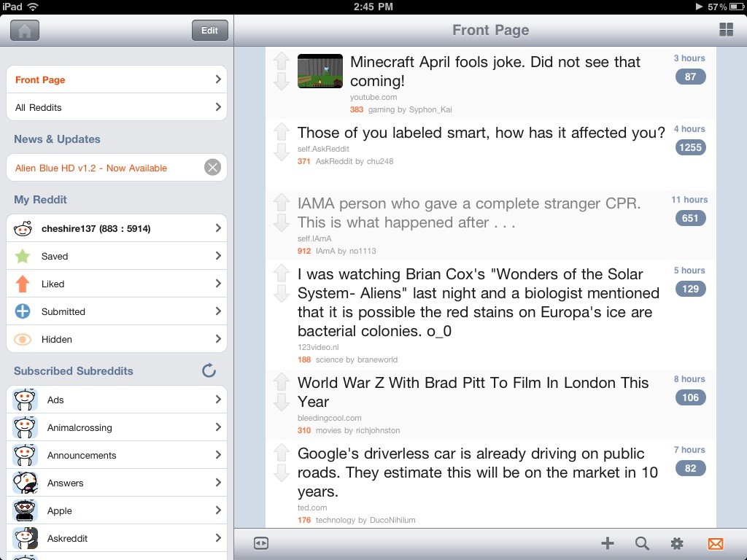
Task: Expand All Reddits row chevron
Action: tap(218, 106)
